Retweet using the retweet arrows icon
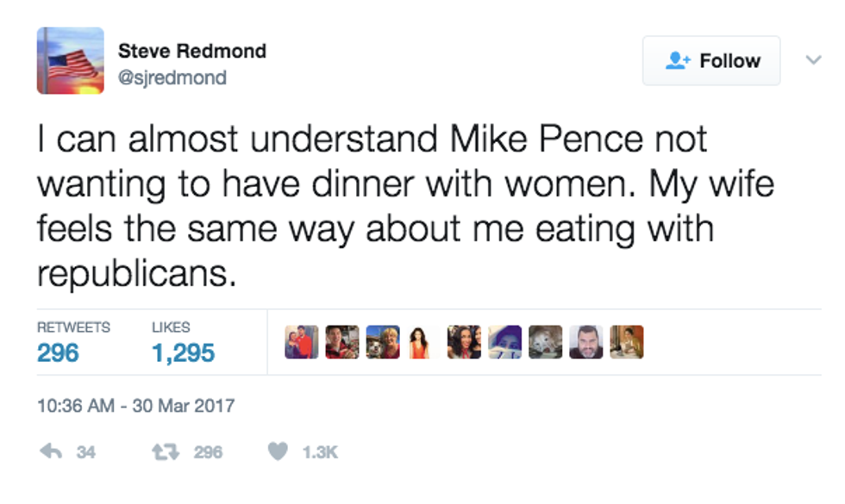This screenshot has height=504, width=845. pos(166,451)
